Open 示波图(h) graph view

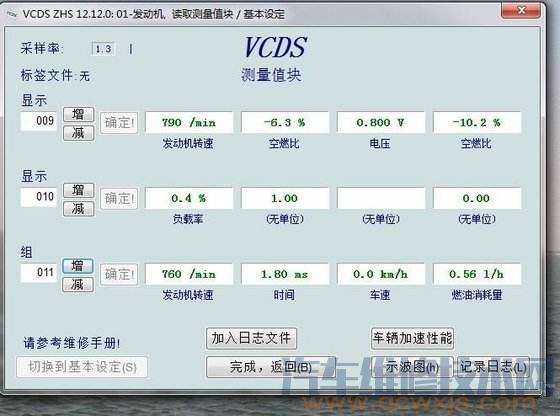pos(412,367)
